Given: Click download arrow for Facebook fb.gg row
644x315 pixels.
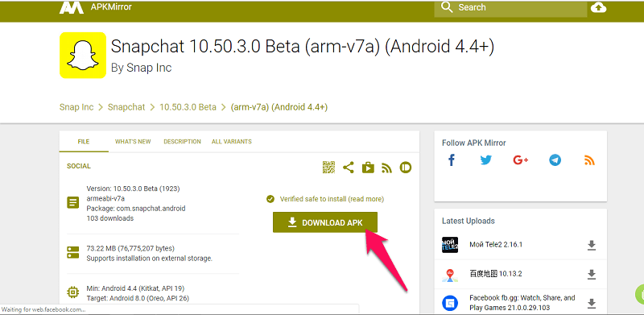Looking at the screenshot, I should tap(592, 304).
